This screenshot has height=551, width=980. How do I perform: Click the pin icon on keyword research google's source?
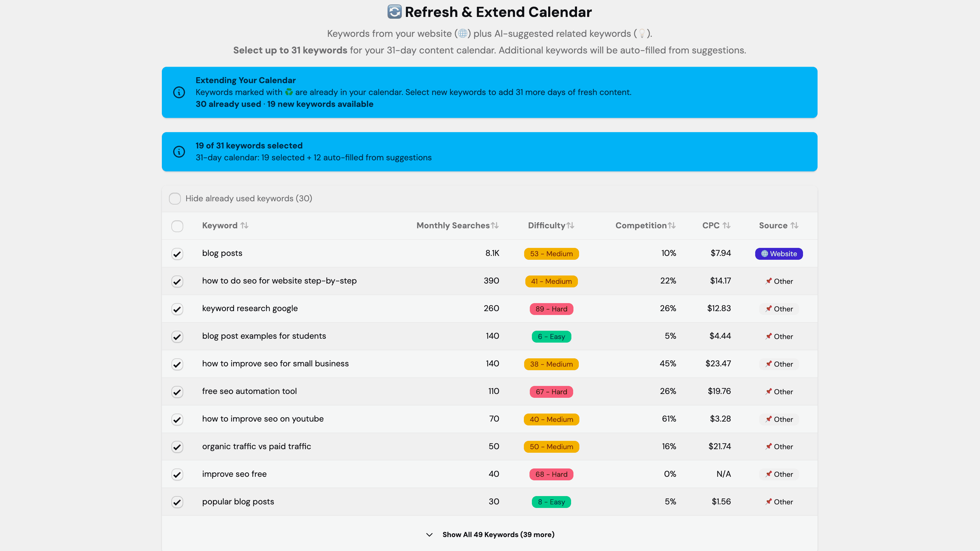coord(769,309)
